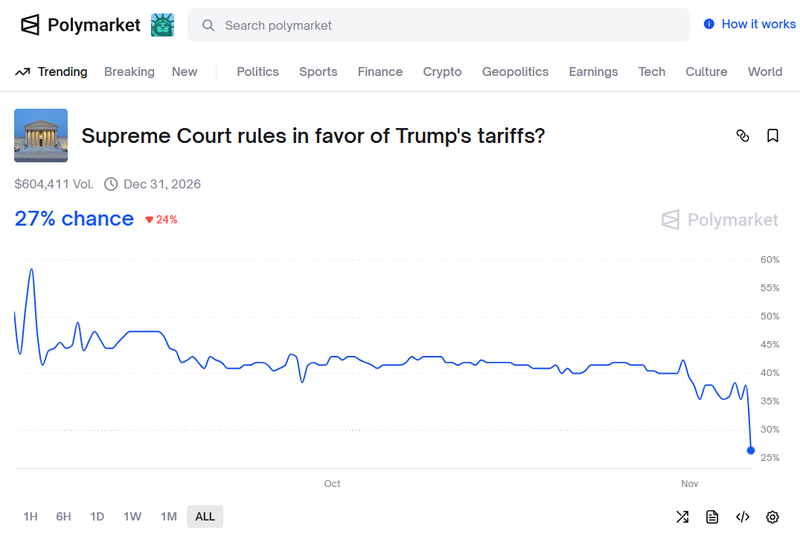Click the How it works info link
Screen dimensions: 800x551
point(750,24)
